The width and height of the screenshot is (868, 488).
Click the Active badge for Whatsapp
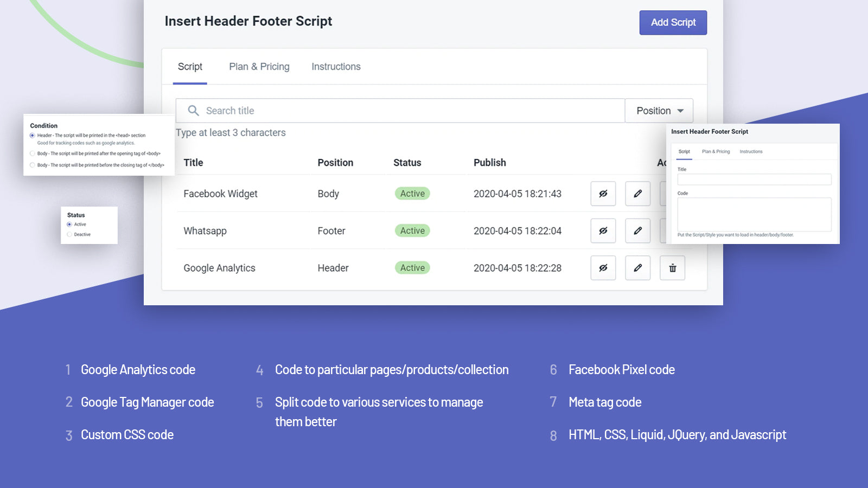pos(412,231)
